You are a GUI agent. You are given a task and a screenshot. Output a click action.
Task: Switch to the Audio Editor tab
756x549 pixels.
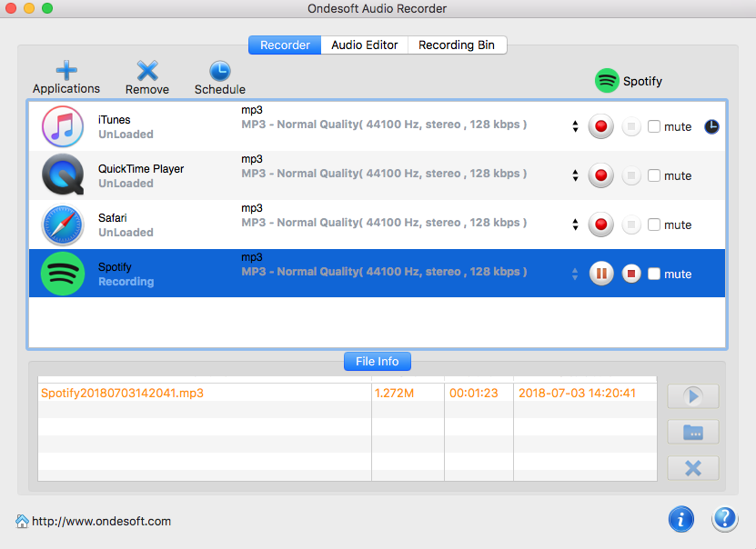364,44
